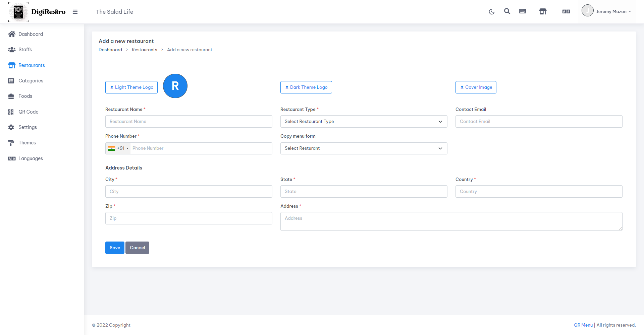Toggle dark mode with the moon icon
The image size is (644, 335).
(x=491, y=12)
